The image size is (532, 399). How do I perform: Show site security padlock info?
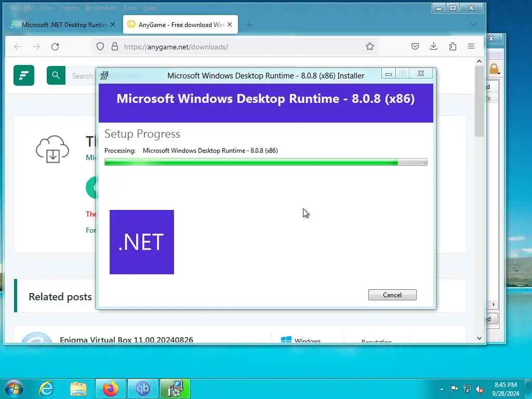coord(115,46)
